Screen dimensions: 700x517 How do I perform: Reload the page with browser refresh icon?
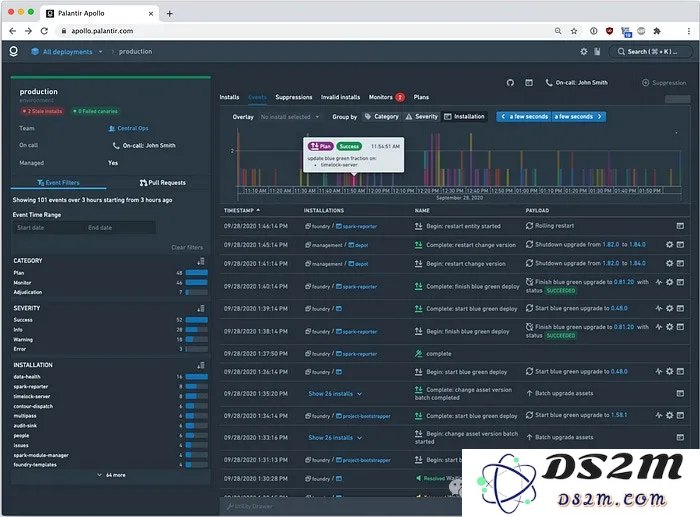tap(44, 31)
